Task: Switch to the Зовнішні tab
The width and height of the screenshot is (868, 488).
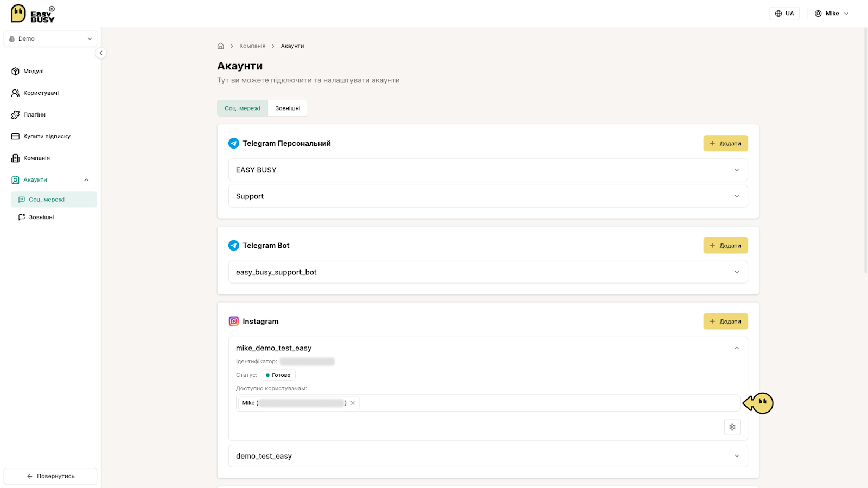Action: (288, 108)
